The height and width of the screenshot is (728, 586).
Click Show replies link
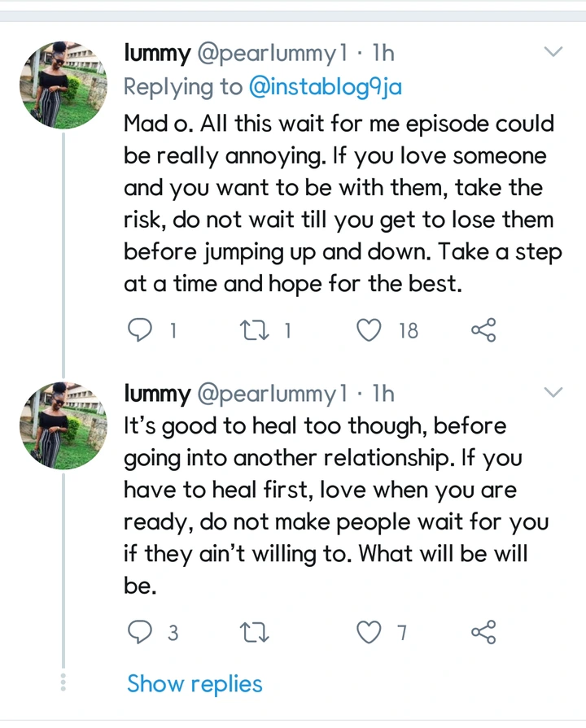(x=195, y=684)
